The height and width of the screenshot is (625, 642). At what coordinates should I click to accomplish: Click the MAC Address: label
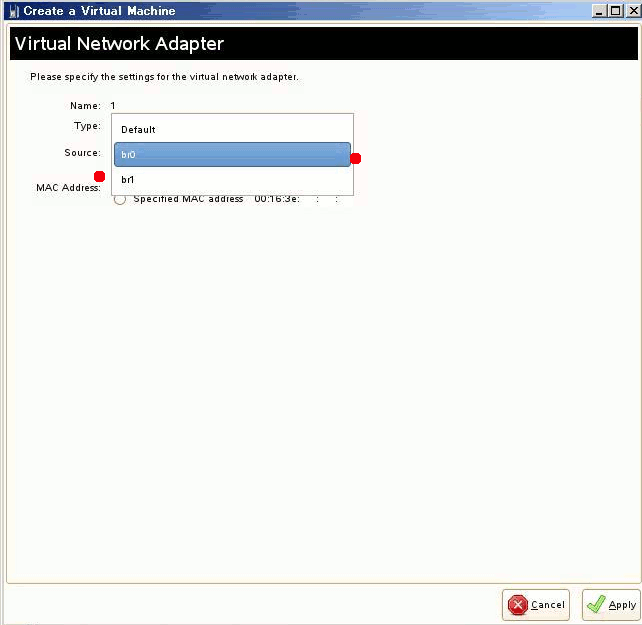tap(68, 188)
